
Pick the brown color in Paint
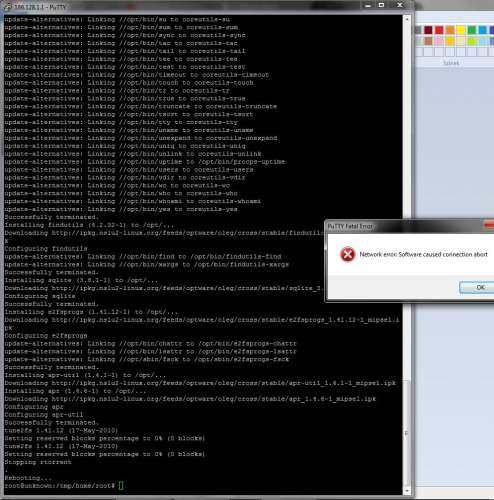428,41
